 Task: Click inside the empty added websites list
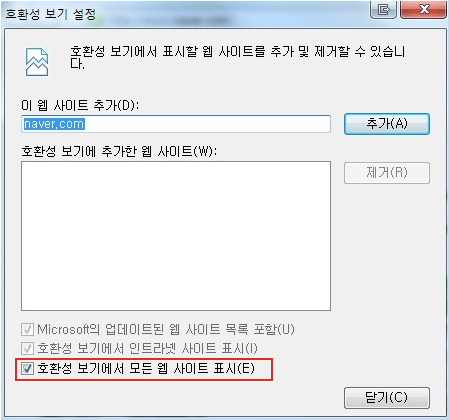tap(176, 236)
